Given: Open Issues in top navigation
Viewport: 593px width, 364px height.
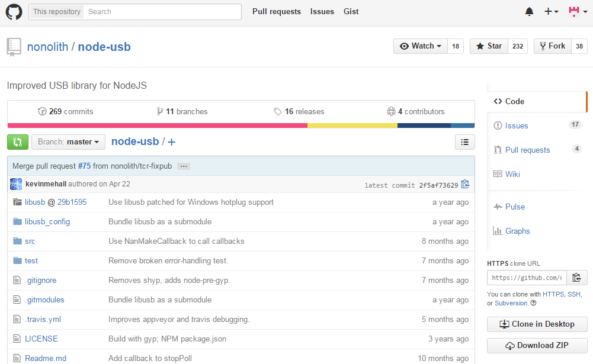Looking at the screenshot, I should point(322,12).
